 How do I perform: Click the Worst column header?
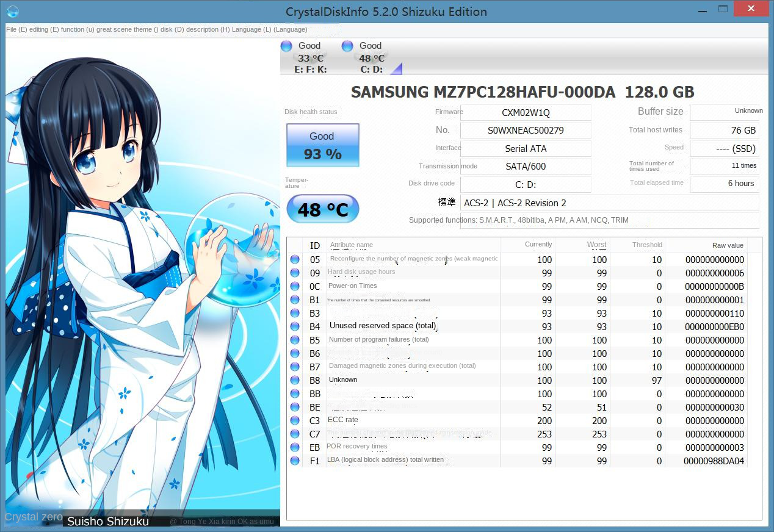[582, 245]
